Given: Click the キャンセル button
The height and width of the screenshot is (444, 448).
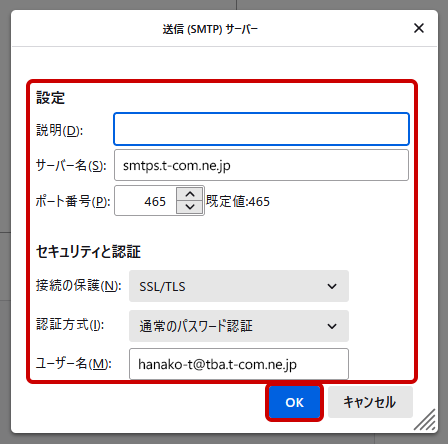Looking at the screenshot, I should (370, 402).
